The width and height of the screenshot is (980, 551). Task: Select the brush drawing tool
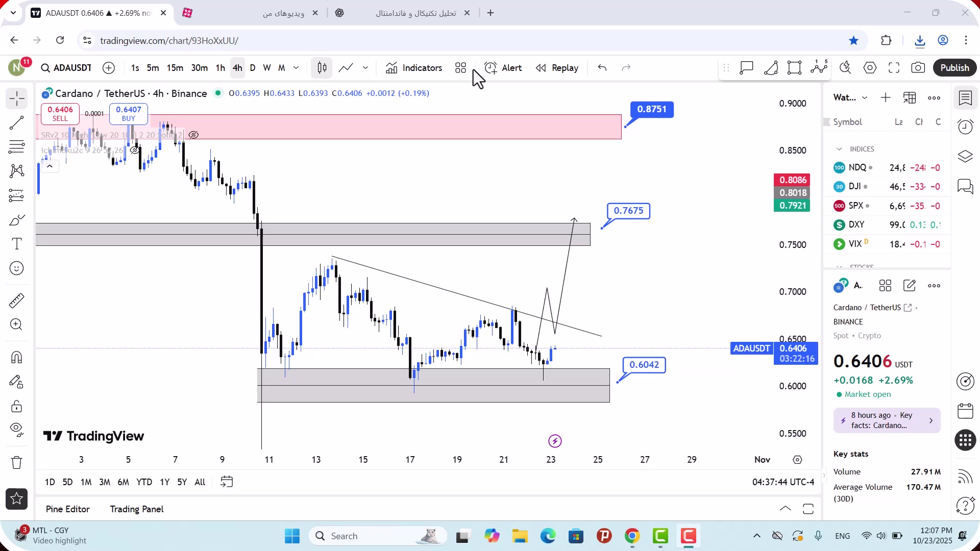click(x=17, y=220)
